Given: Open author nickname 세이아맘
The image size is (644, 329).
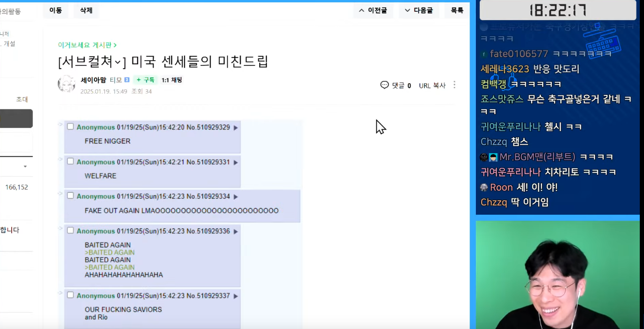Looking at the screenshot, I should 93,80.
